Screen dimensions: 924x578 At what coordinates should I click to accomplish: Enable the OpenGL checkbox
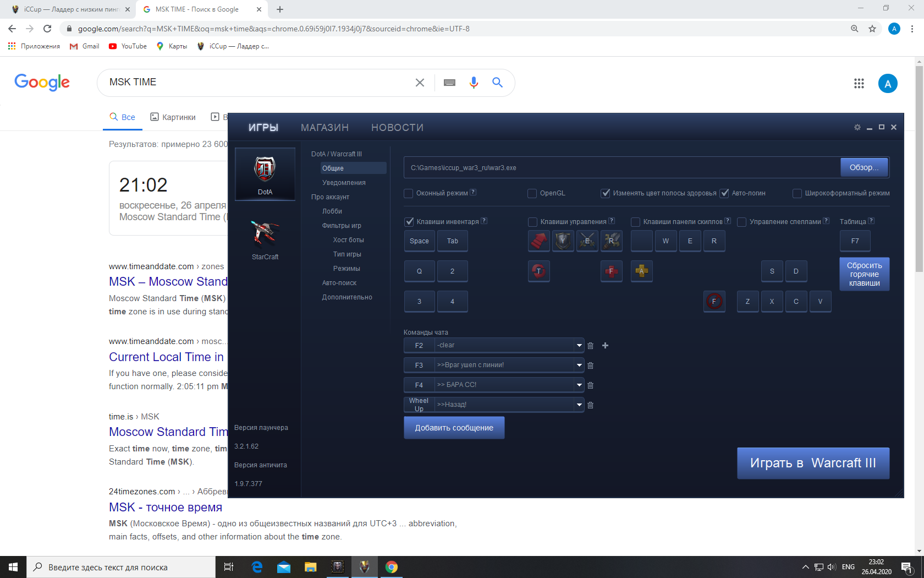coord(532,193)
